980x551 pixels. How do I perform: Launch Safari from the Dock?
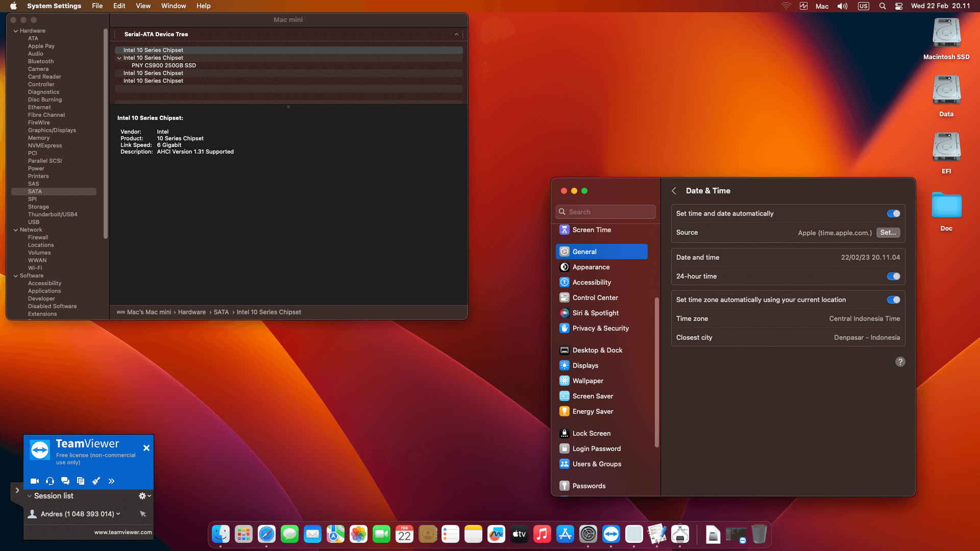click(266, 534)
